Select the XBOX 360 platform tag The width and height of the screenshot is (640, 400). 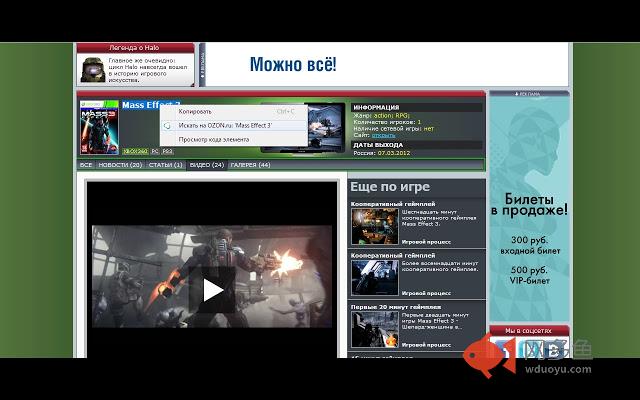coord(135,151)
